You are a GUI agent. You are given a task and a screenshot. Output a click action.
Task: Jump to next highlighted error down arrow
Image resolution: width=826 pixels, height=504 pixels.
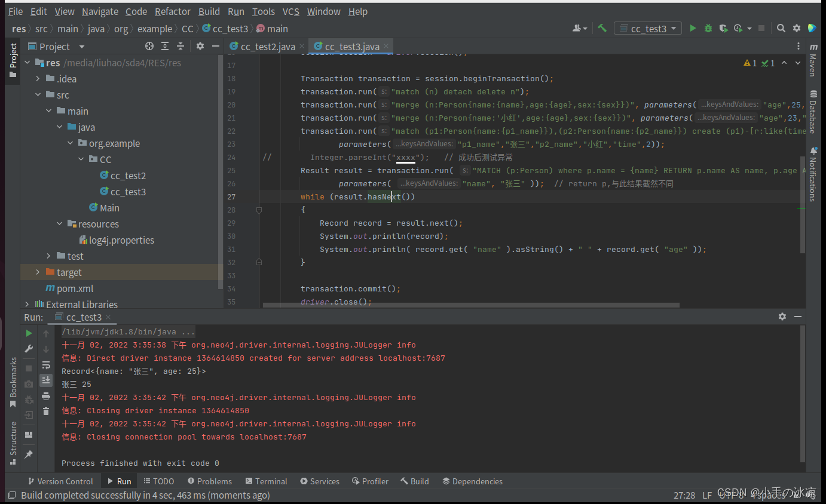click(798, 63)
